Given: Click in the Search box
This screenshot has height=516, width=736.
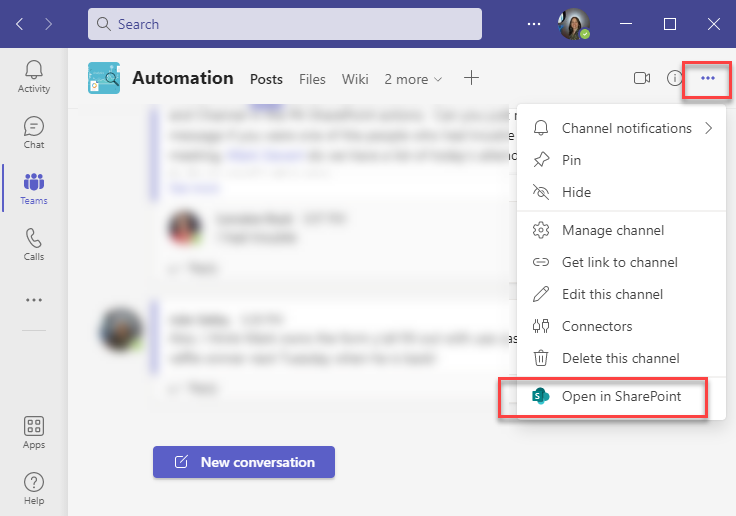Looking at the screenshot, I should click(x=284, y=24).
